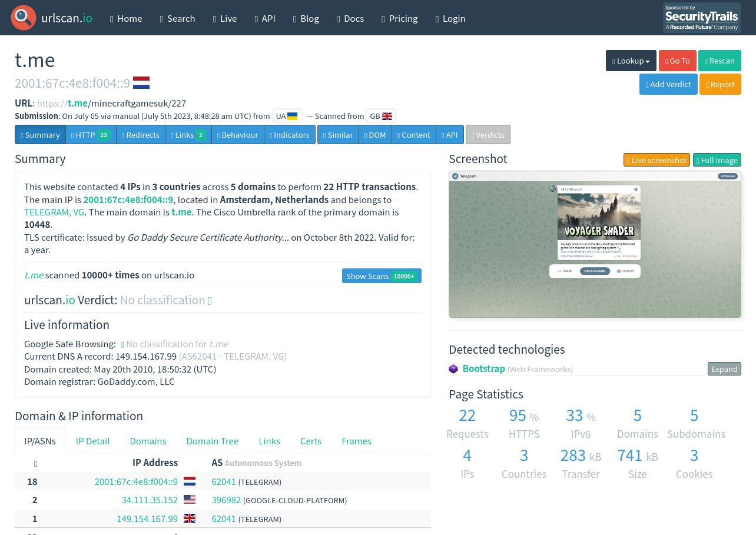Open the Content tab

pyautogui.click(x=414, y=135)
